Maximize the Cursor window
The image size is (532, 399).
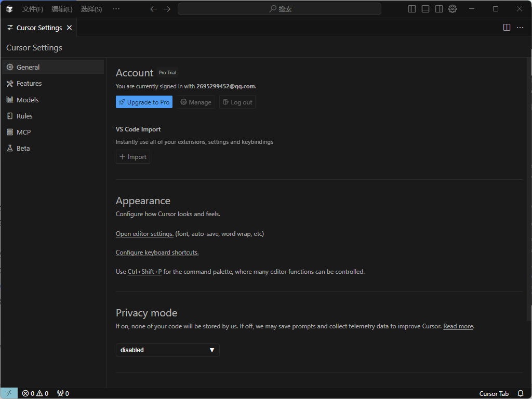coord(496,9)
